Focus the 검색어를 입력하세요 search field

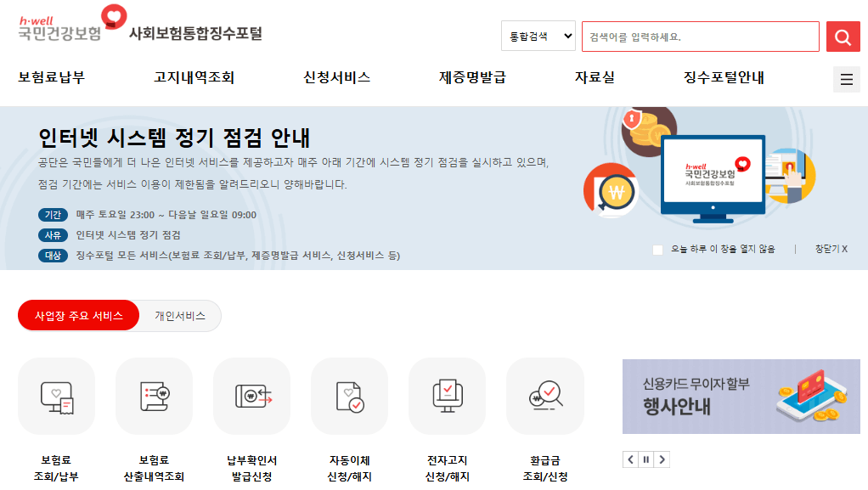(701, 37)
